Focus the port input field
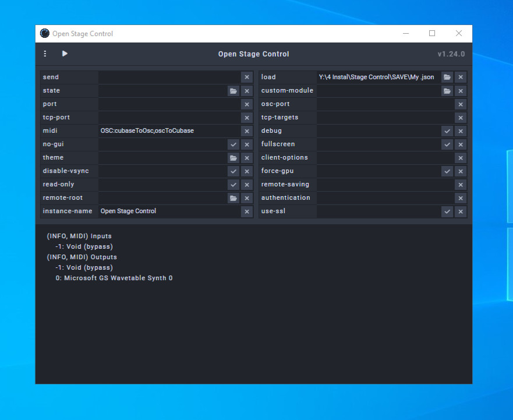The width and height of the screenshot is (513, 420). pos(169,104)
